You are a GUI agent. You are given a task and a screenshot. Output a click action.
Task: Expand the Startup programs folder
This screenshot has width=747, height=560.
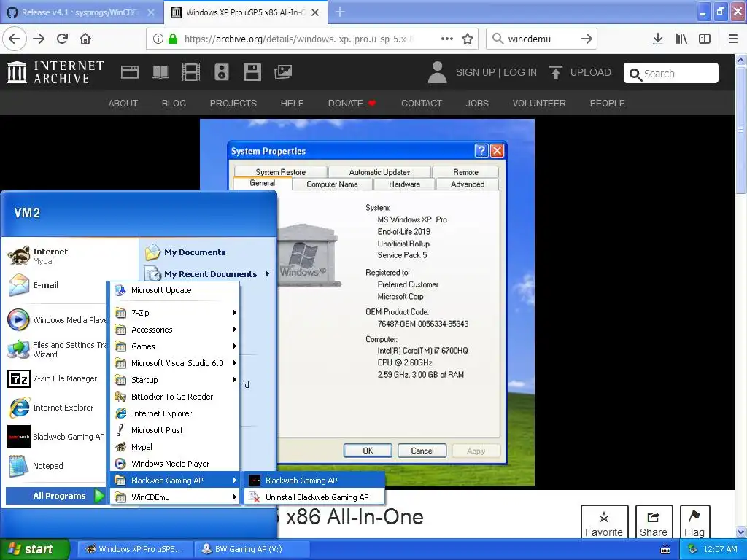[x=176, y=379]
